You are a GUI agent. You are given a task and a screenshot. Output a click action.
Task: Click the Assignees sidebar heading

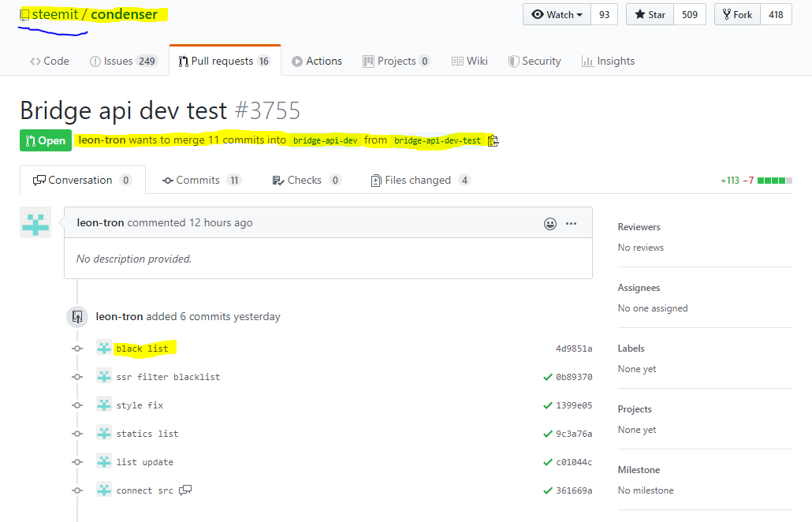pyautogui.click(x=639, y=287)
